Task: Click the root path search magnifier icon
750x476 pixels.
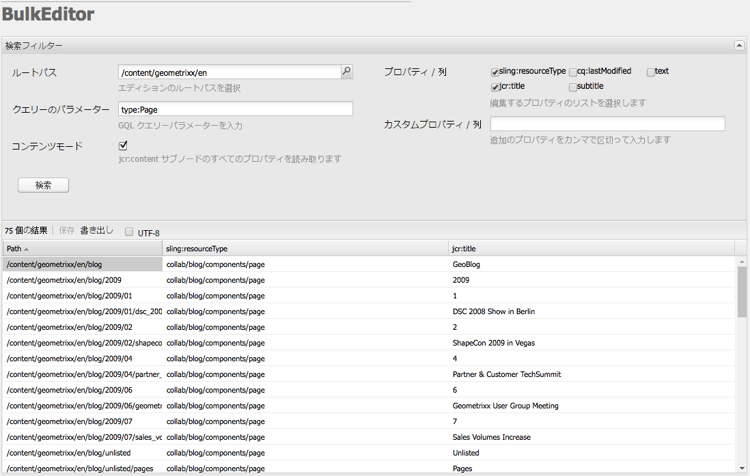Action: pos(347,72)
